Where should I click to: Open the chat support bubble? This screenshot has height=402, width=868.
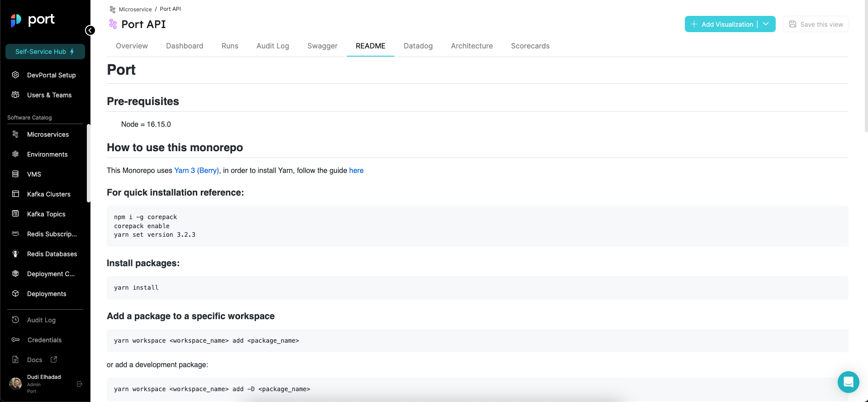click(x=848, y=382)
